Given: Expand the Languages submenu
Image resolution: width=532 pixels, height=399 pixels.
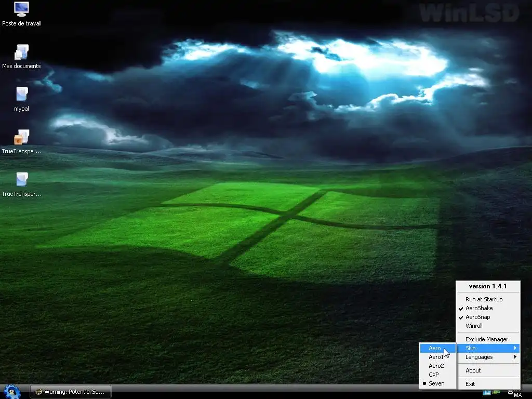Looking at the screenshot, I should coord(488,357).
